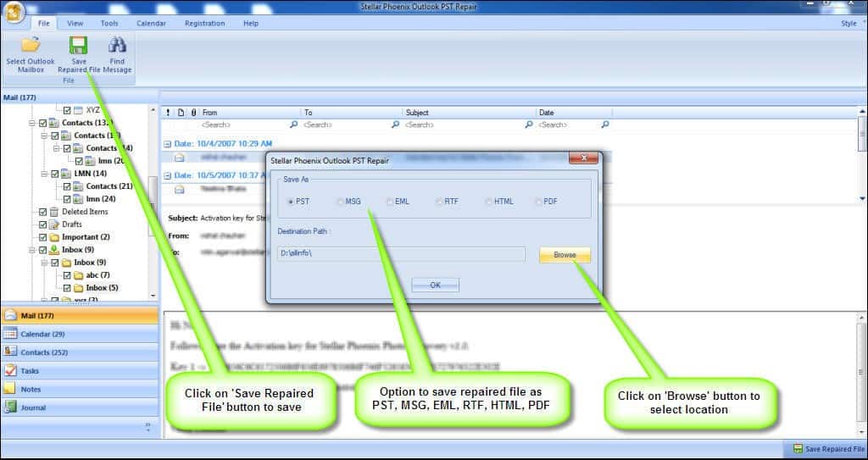The image size is (868, 460).
Task: Choose the MSG save format
Action: click(x=340, y=202)
